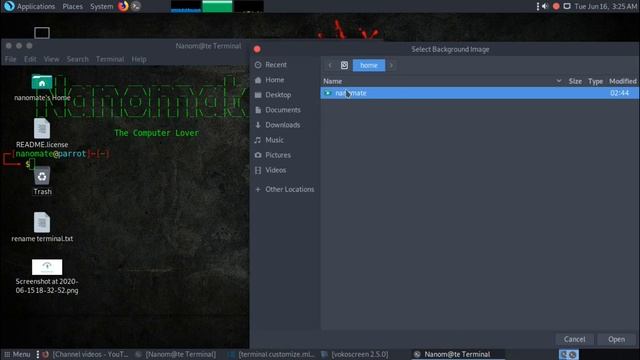
Task: Open View menu in the terminal window
Action: tap(51, 59)
